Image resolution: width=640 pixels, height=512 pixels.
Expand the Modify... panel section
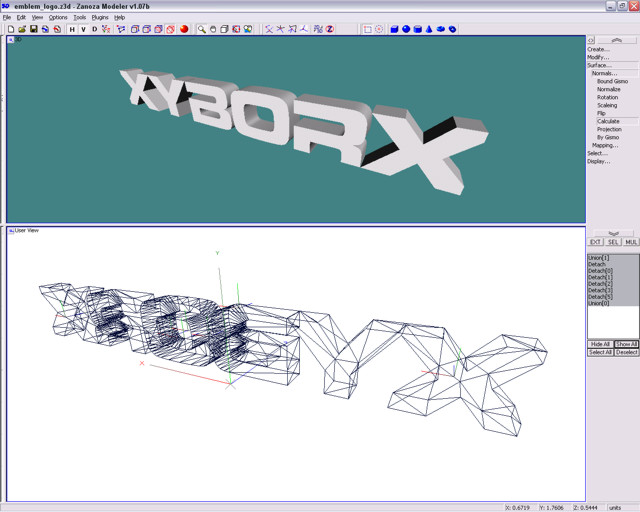(598, 57)
